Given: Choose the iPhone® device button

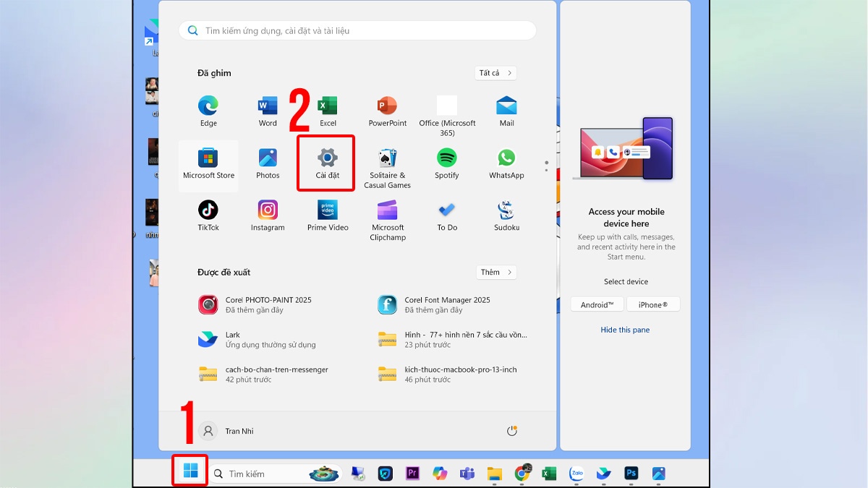Looking at the screenshot, I should [653, 304].
